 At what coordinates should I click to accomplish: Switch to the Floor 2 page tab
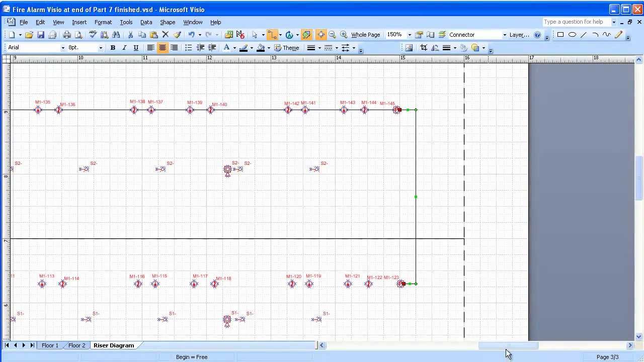click(x=76, y=345)
